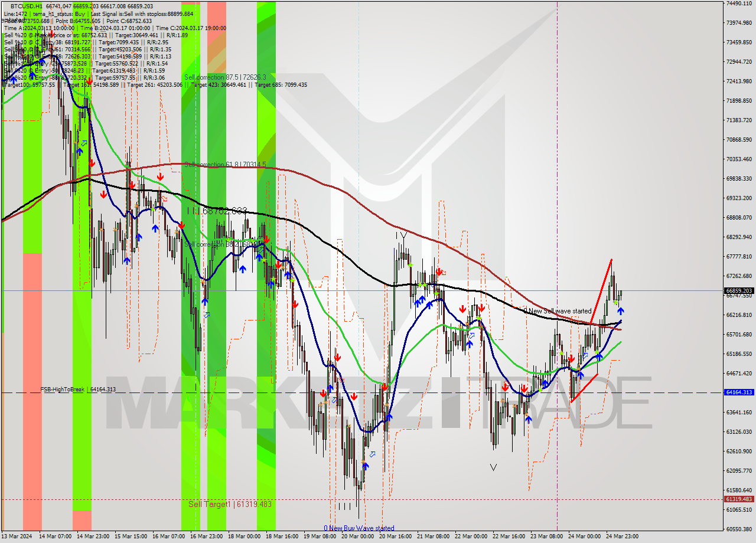756x543 pixels.
Task: Click the '14 Mar 23:00' time axis label
Action: (92, 537)
